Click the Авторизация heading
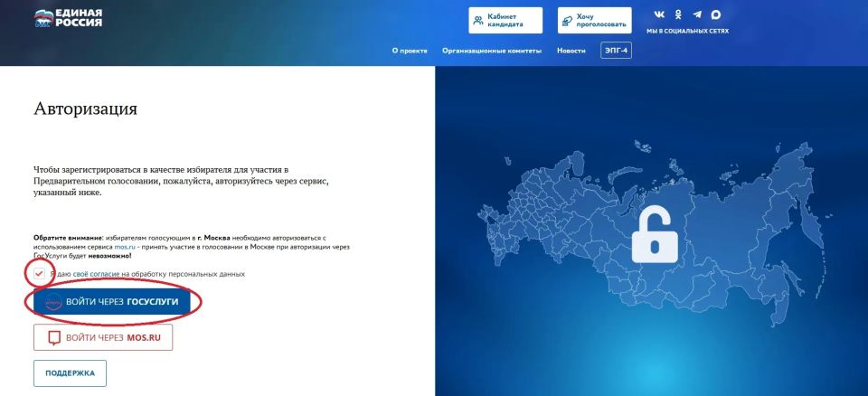868x396 pixels. pyautogui.click(x=85, y=108)
